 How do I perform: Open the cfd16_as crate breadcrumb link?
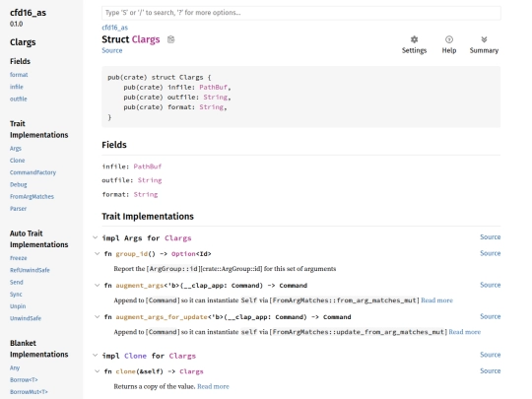pyautogui.click(x=114, y=28)
